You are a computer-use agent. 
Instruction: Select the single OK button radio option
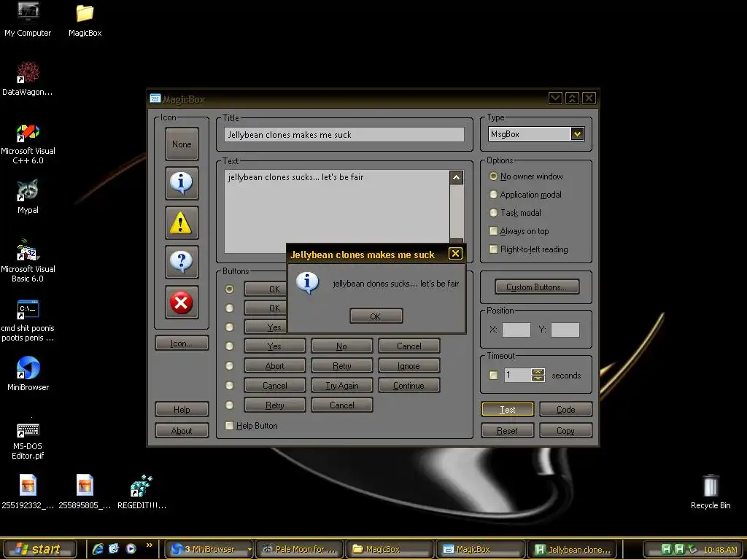pyautogui.click(x=230, y=289)
